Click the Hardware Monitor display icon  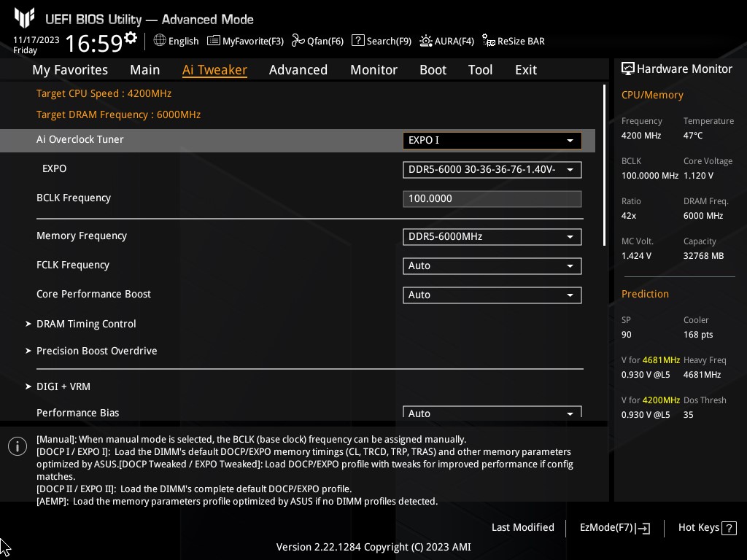pos(628,69)
